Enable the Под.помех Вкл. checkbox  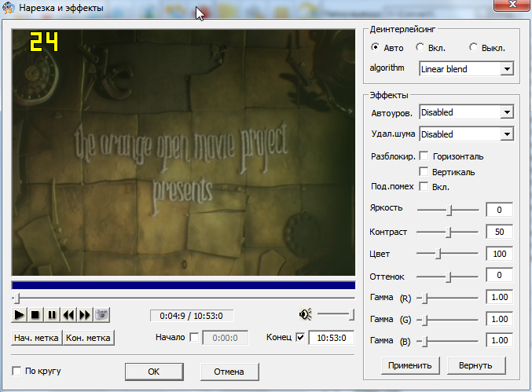tap(424, 186)
